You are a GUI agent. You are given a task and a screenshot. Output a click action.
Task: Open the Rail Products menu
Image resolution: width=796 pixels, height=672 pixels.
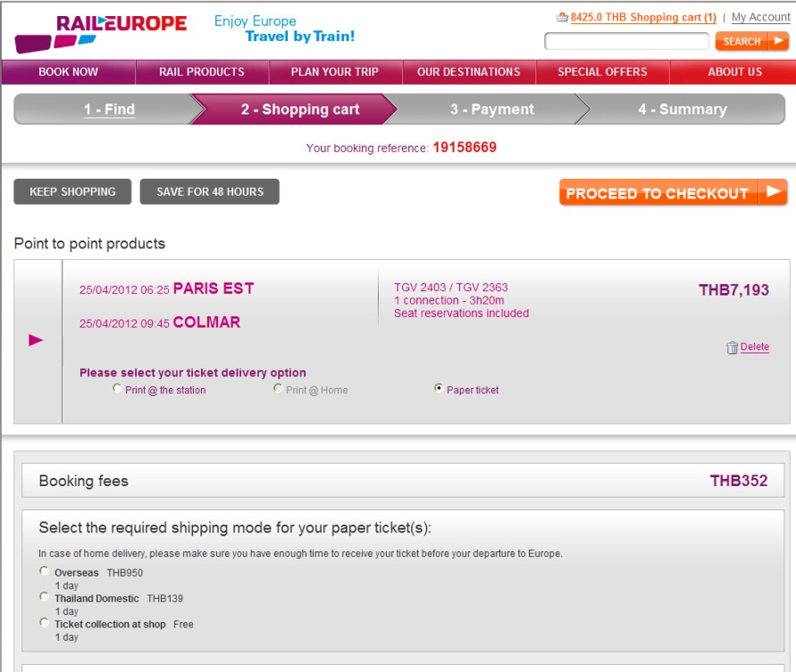(202, 71)
